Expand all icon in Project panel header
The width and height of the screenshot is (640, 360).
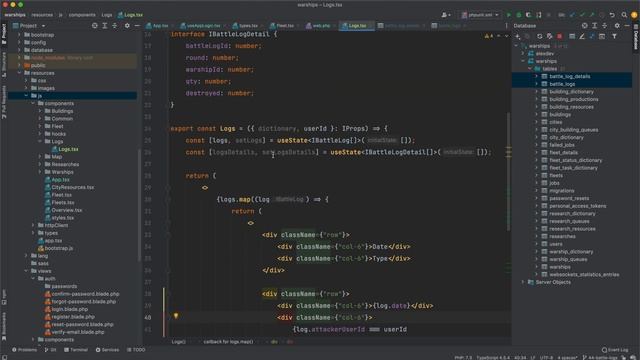[104, 25]
